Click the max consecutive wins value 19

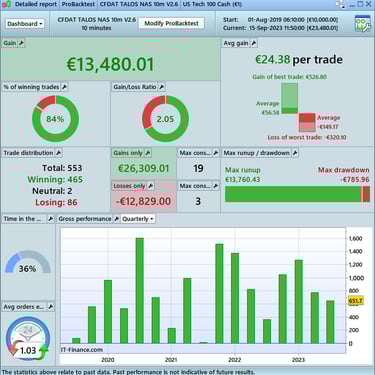point(198,168)
